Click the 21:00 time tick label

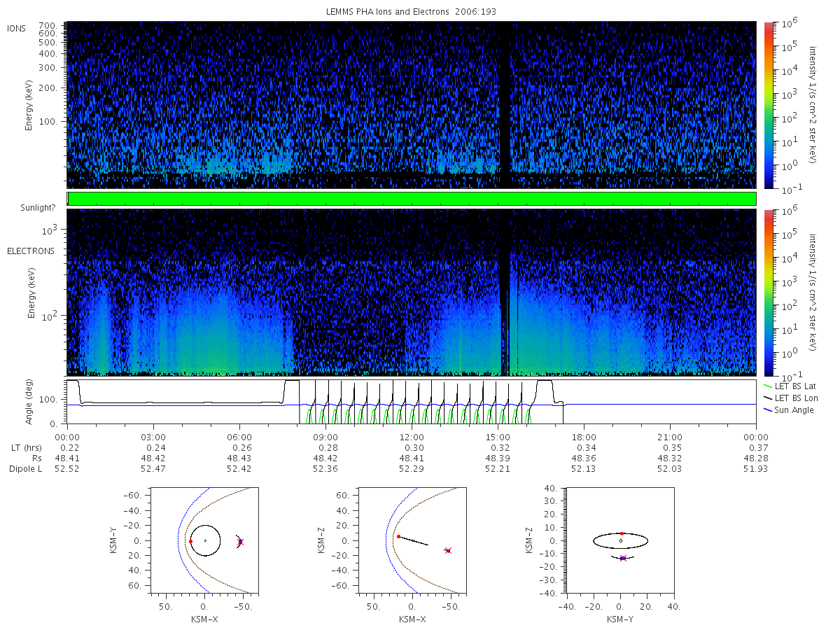click(670, 436)
